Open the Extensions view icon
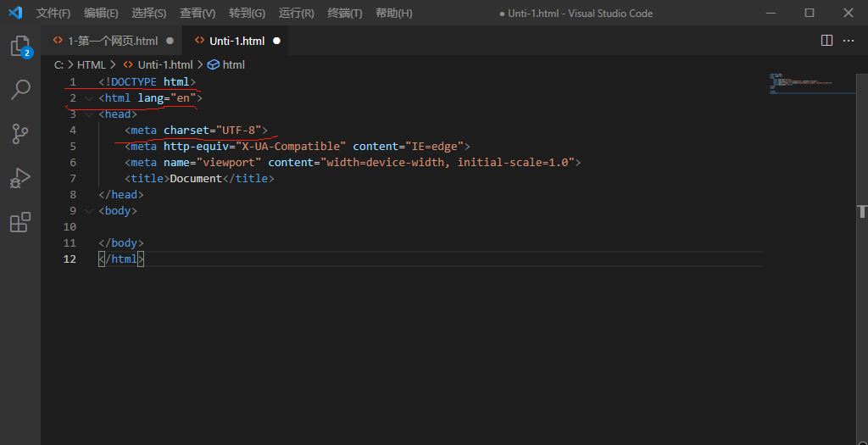This screenshot has height=445, width=868. pos(19,222)
